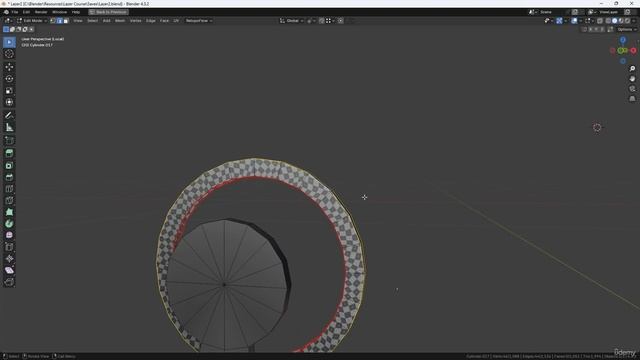The width and height of the screenshot is (640, 360).
Task: Select the Scale tool
Action: [x=9, y=90]
